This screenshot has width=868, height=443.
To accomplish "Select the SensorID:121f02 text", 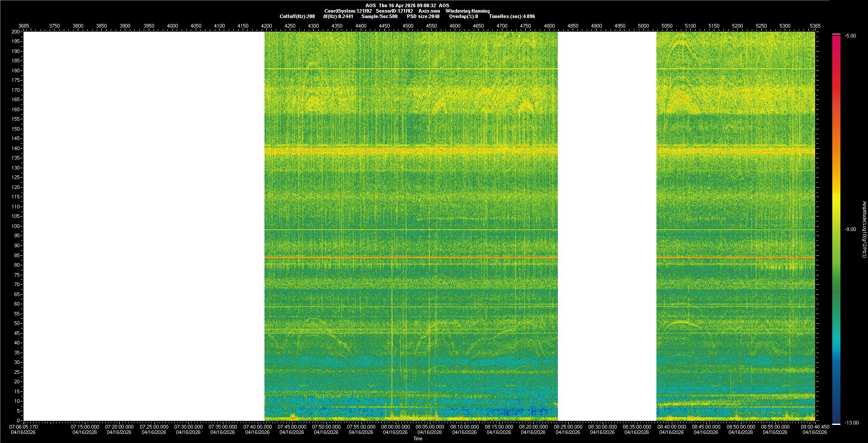I will [394, 11].
